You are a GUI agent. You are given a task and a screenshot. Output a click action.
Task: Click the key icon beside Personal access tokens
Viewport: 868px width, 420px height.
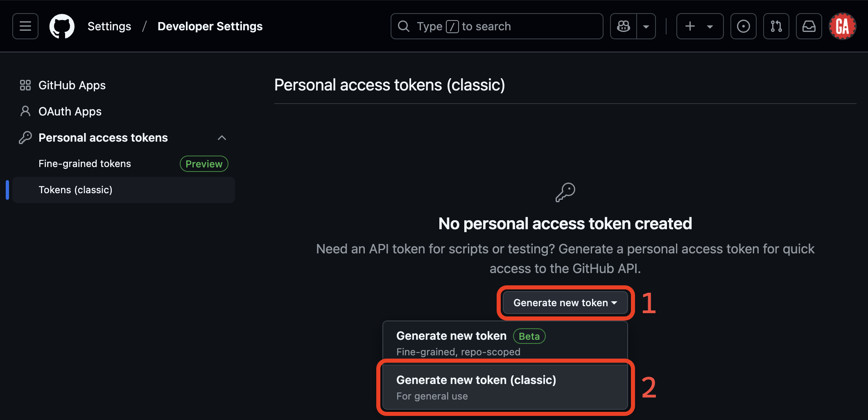(x=25, y=138)
